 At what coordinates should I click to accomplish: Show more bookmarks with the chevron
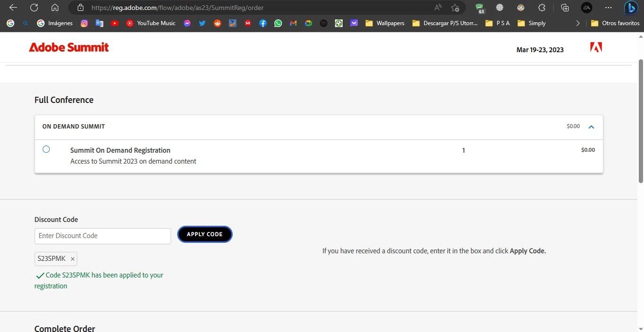coord(578,23)
